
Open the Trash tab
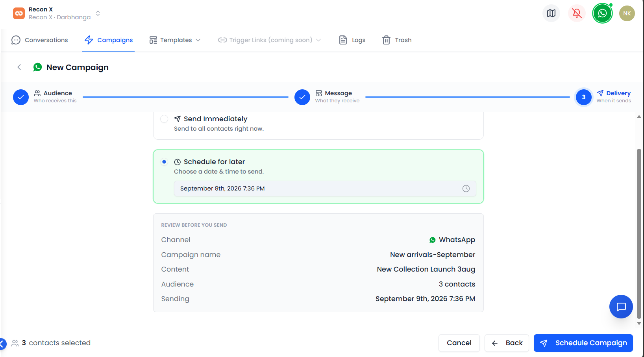click(x=397, y=40)
